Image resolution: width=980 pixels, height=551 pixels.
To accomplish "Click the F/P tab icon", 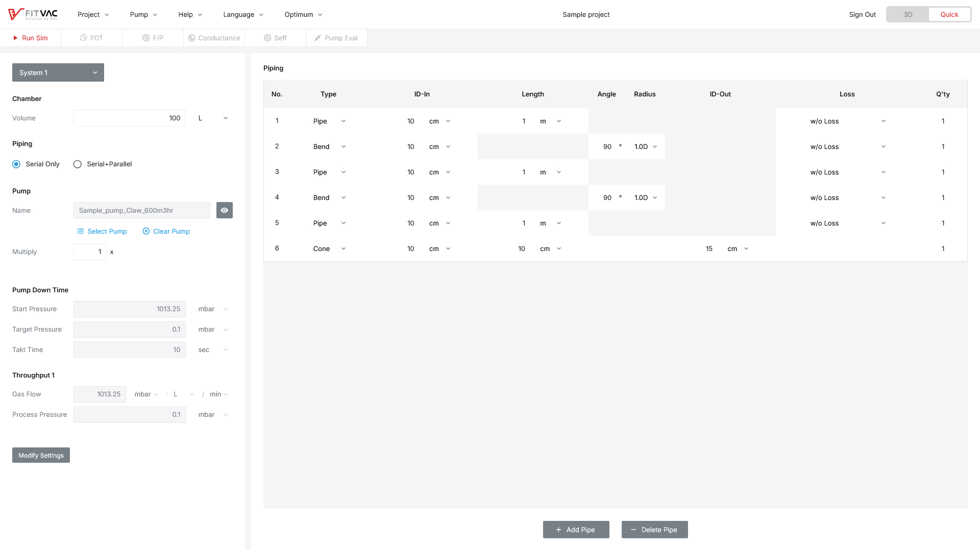I will click(146, 38).
